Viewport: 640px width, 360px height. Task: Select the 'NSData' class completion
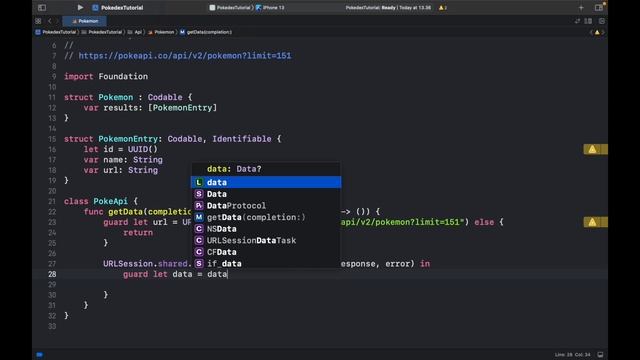tap(266, 229)
